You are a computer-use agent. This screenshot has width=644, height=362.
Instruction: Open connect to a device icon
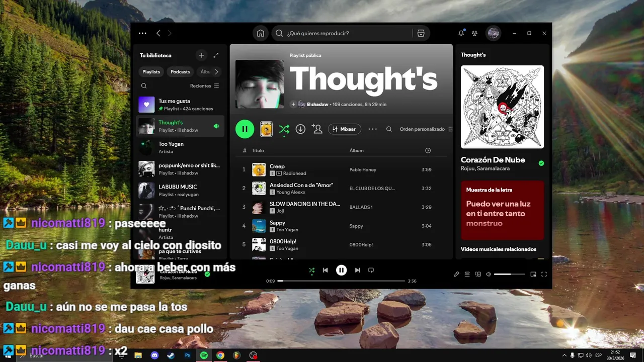[x=478, y=275]
